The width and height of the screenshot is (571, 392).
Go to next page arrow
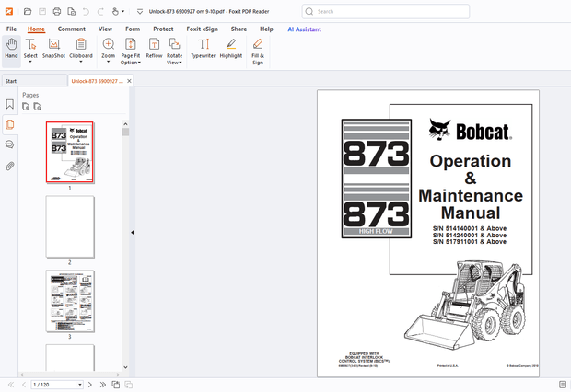(x=90, y=385)
